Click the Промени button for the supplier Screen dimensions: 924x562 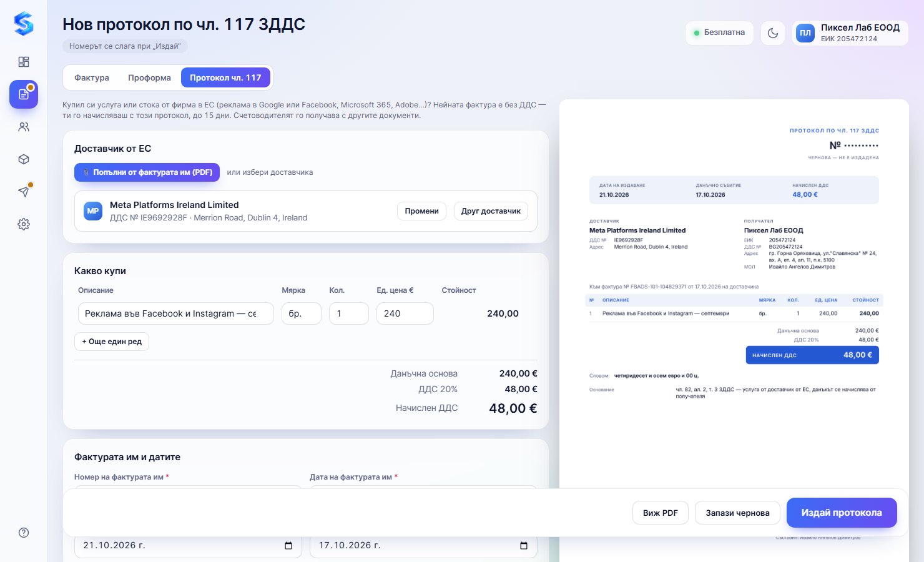tap(421, 211)
